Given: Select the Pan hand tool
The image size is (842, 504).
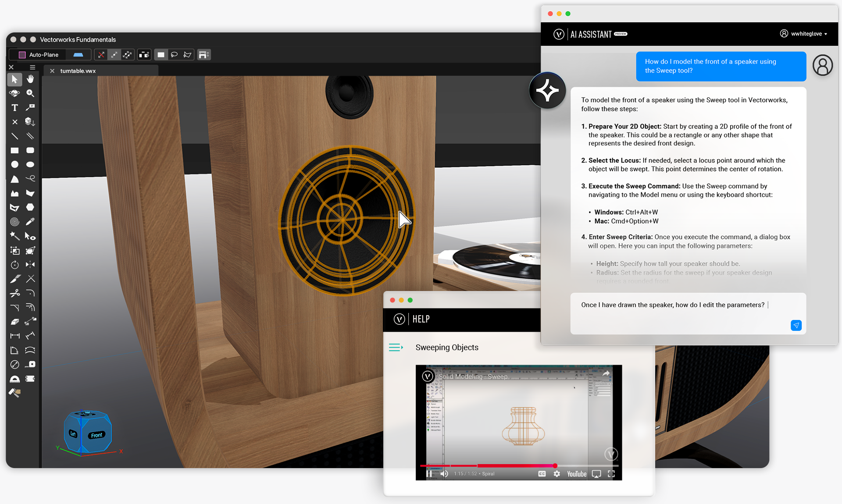Looking at the screenshot, I should click(30, 79).
